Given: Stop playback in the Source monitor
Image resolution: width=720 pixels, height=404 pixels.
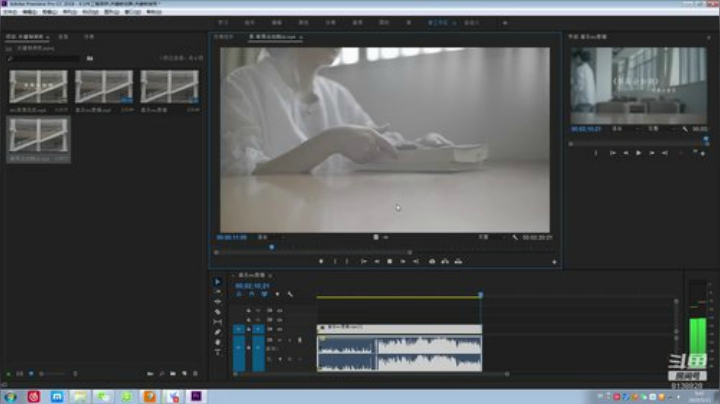Looking at the screenshot, I should click(389, 262).
